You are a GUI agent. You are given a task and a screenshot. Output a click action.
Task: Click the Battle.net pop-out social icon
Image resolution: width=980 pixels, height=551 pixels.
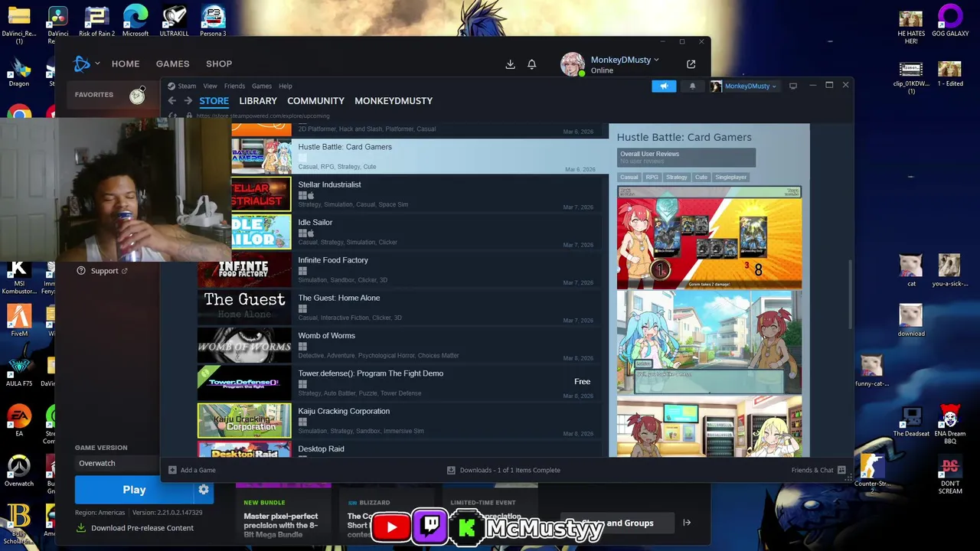tap(691, 64)
